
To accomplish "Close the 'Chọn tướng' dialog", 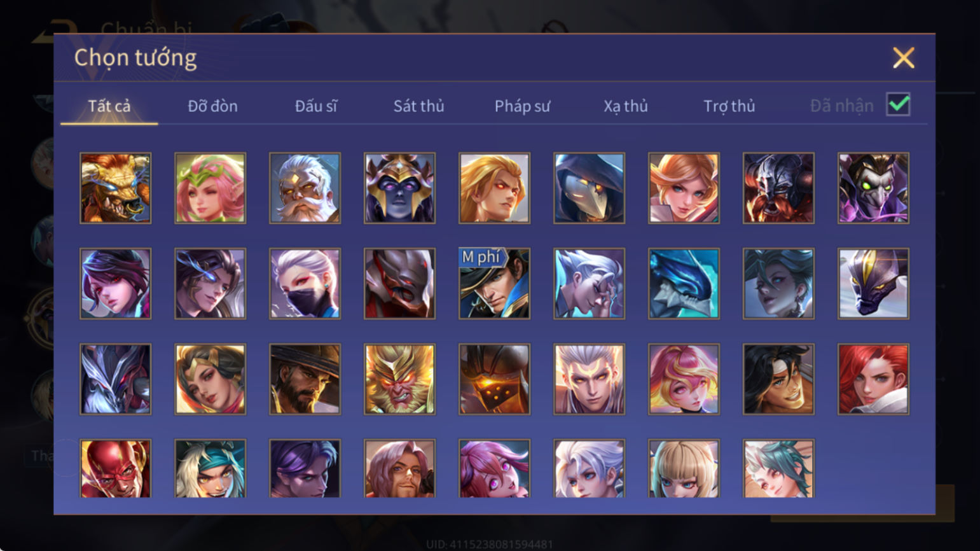I will (x=904, y=58).
